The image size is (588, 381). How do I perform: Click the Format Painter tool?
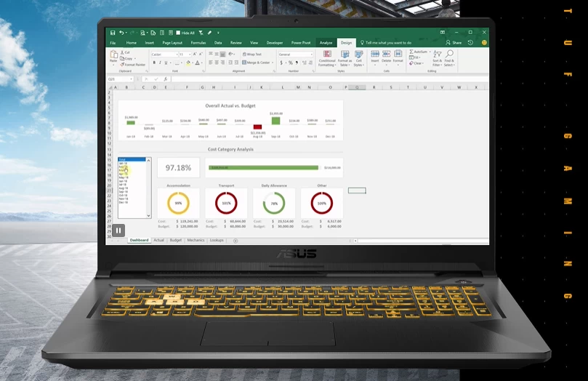pos(133,65)
